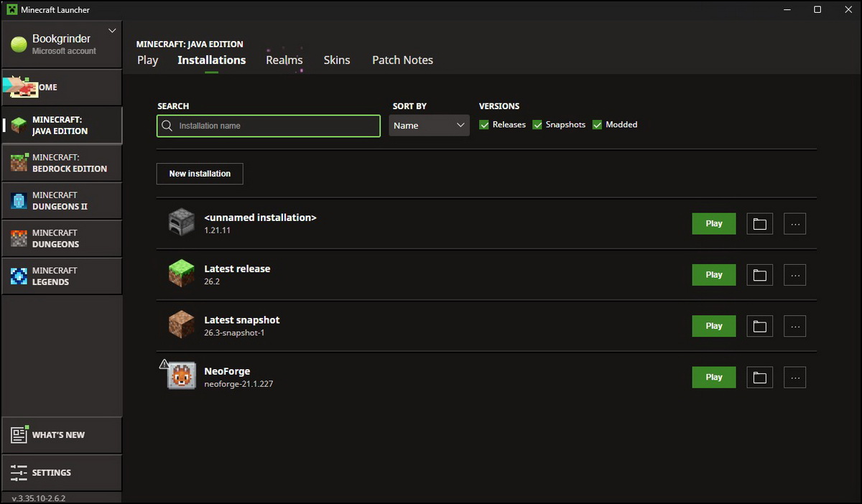This screenshot has width=862, height=504.
Task: Click the Latest release installation name
Action: [x=237, y=269]
